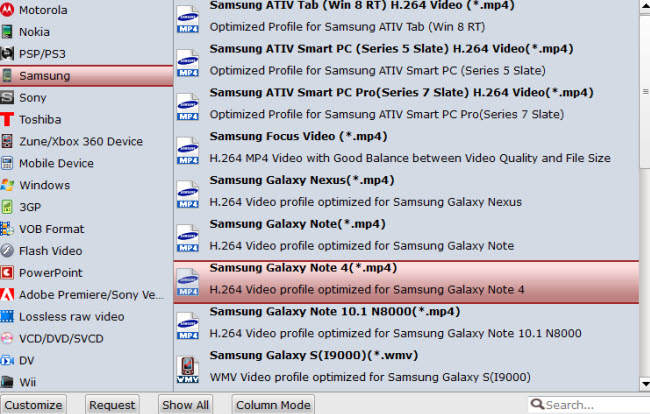Viewport: 650px width, 414px height.
Task: Click the Toshiba red T icon
Action: [7, 119]
